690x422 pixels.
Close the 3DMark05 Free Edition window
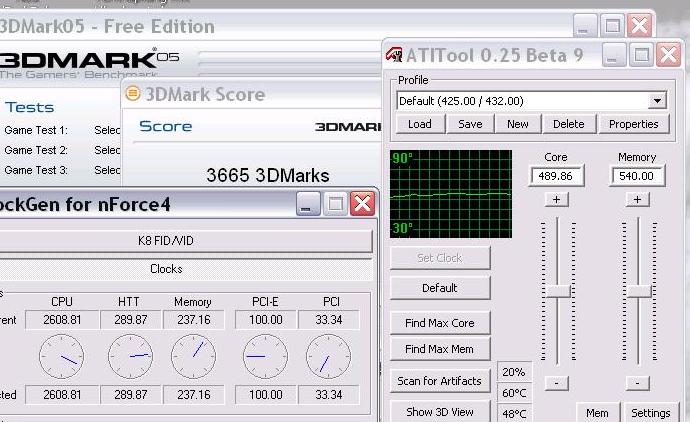(639, 26)
